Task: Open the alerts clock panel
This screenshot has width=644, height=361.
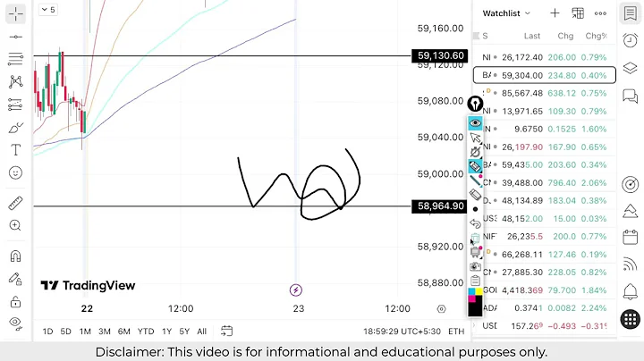Action: coord(631,40)
